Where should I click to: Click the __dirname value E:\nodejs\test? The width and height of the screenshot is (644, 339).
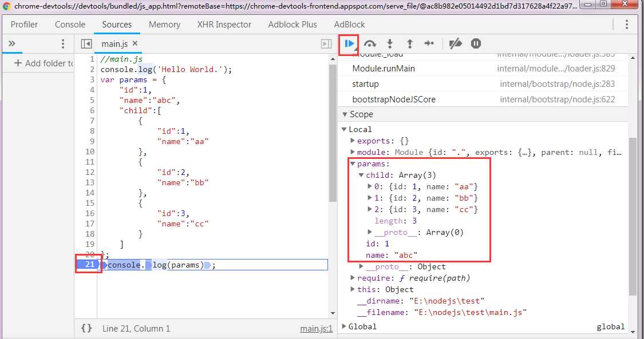coord(447,301)
